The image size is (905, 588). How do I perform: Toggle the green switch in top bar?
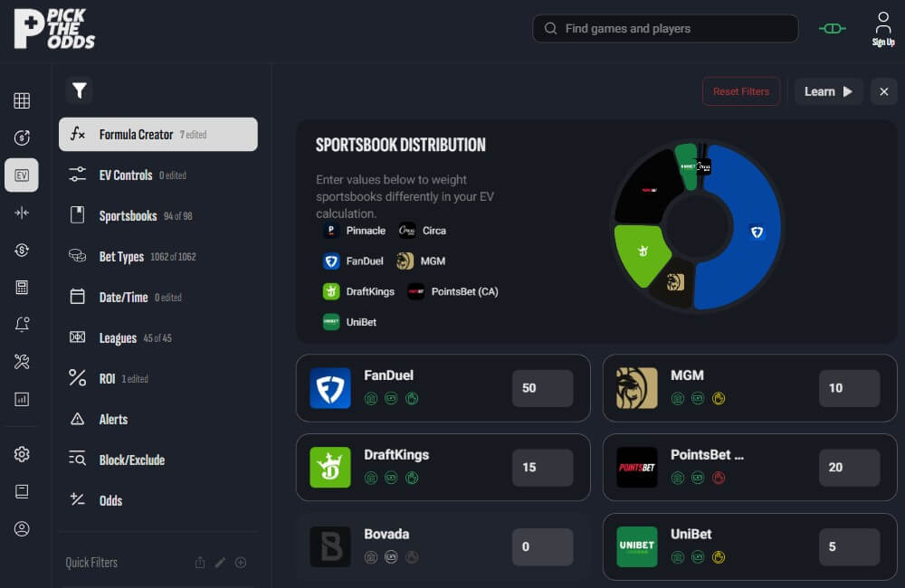[x=832, y=29]
